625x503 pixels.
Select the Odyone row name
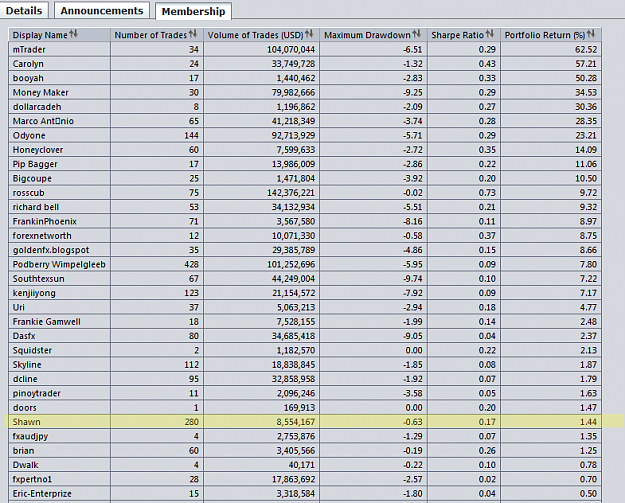click(29, 136)
